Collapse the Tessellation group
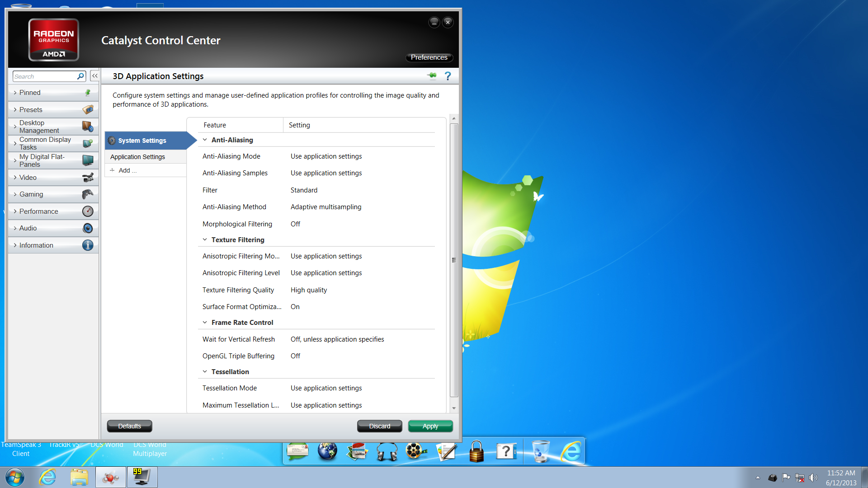This screenshot has width=868, height=488. 205,372
